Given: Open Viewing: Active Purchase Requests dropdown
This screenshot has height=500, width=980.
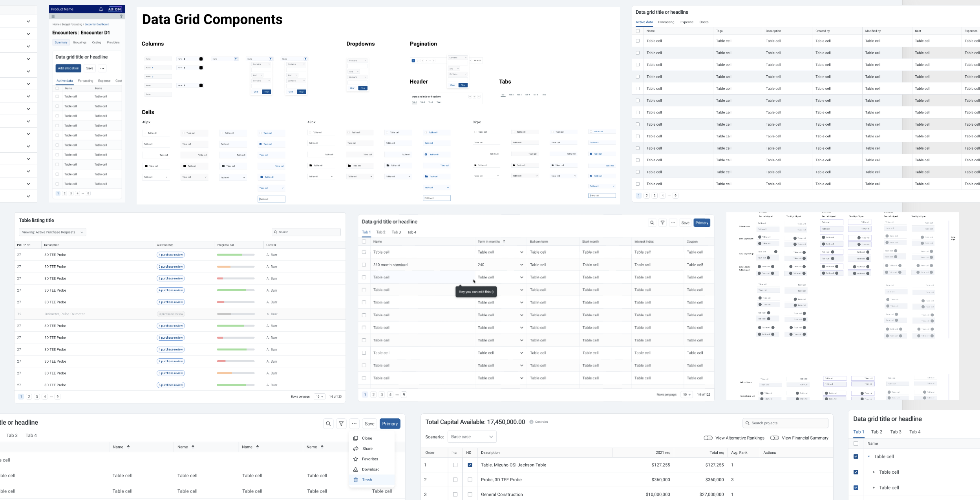Looking at the screenshot, I should click(53, 232).
